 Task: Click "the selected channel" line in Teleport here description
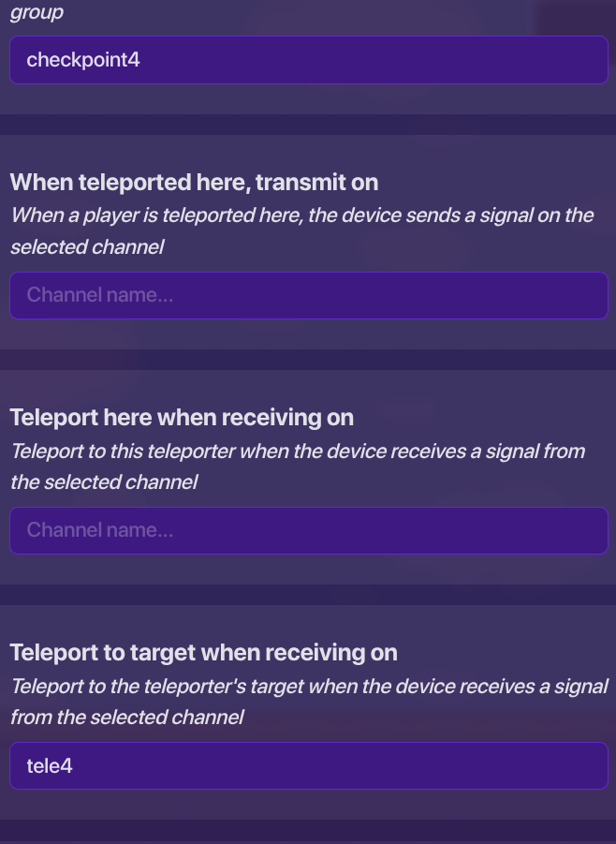[x=104, y=482]
